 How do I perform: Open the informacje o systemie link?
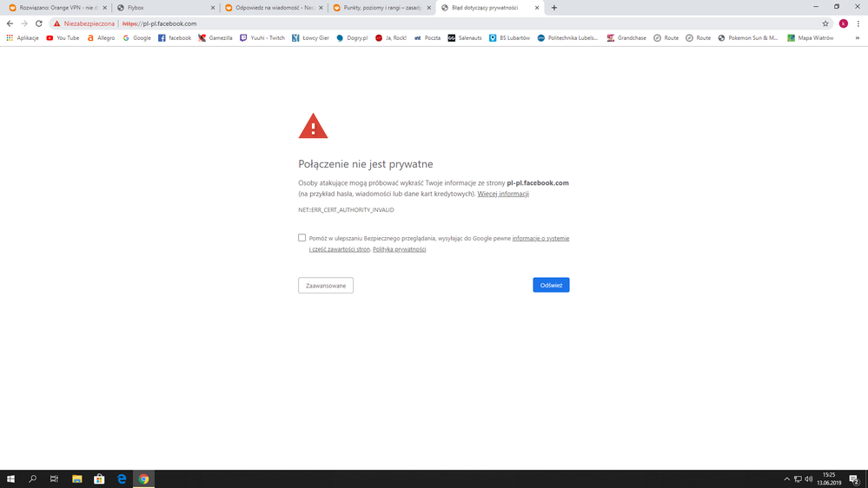pyautogui.click(x=540, y=239)
